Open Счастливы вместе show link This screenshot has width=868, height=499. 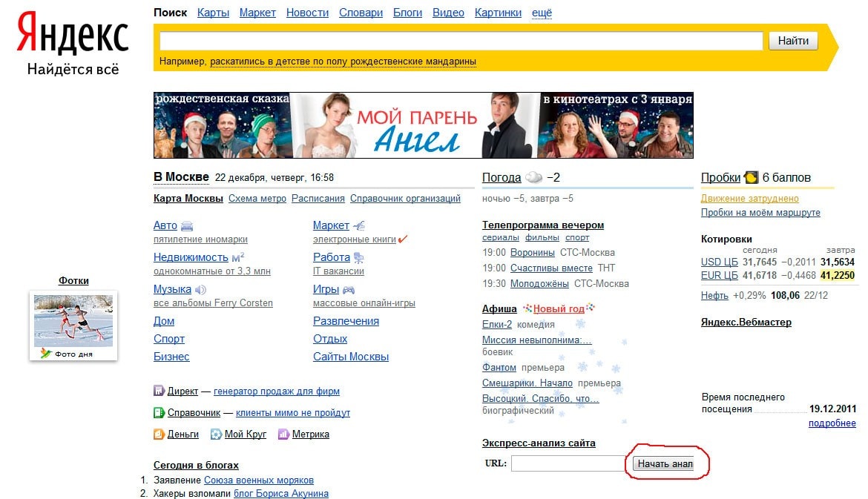point(551,268)
